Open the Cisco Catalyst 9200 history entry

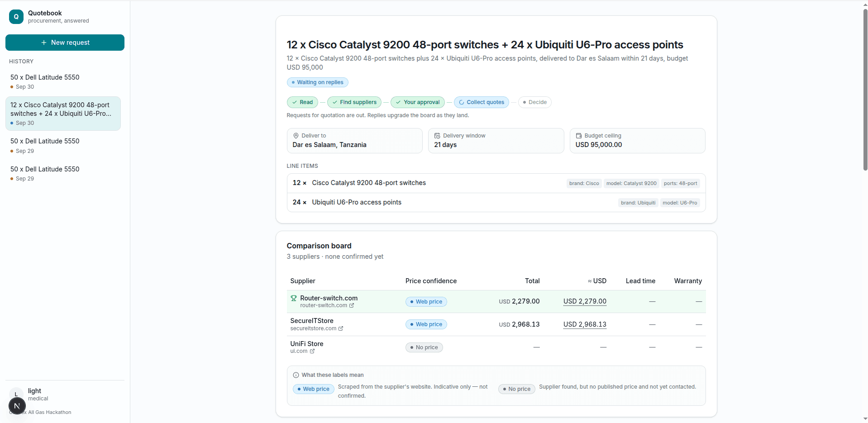coord(63,114)
